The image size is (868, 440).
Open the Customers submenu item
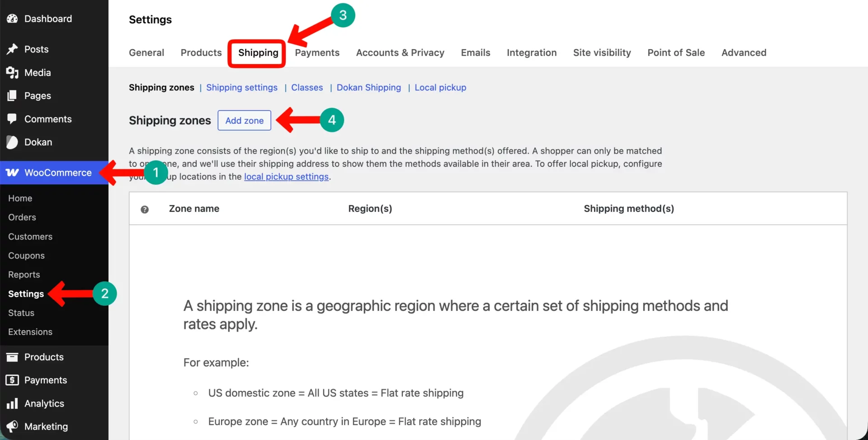30,237
